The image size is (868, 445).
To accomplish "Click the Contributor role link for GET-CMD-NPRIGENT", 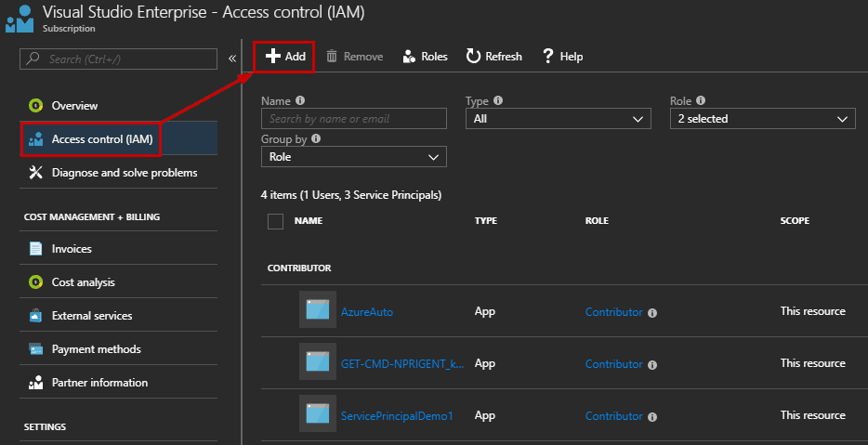I will 614,363.
